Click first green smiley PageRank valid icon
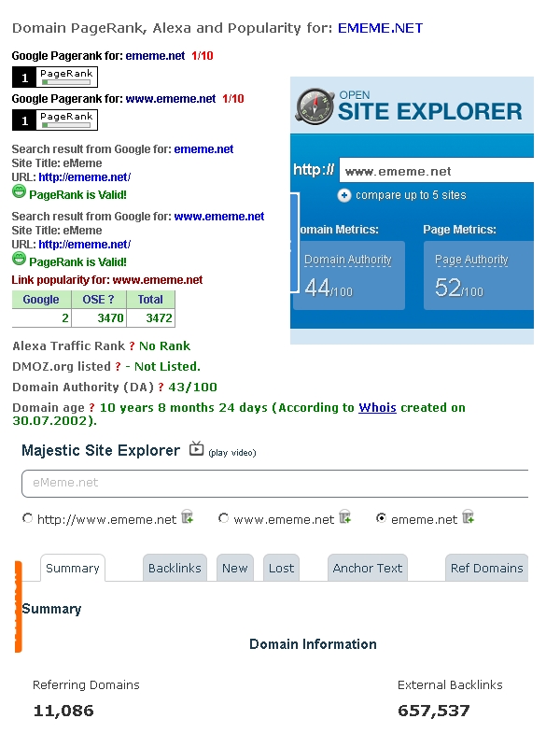The image size is (560, 747). tap(19, 192)
